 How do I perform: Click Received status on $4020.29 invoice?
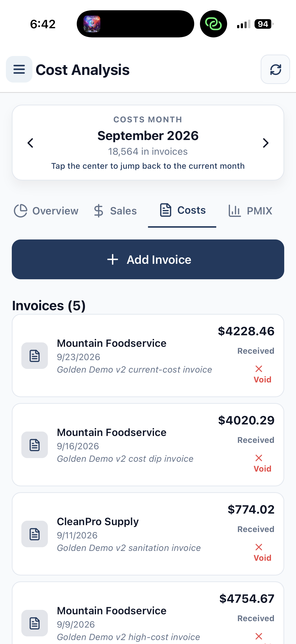[x=256, y=440]
